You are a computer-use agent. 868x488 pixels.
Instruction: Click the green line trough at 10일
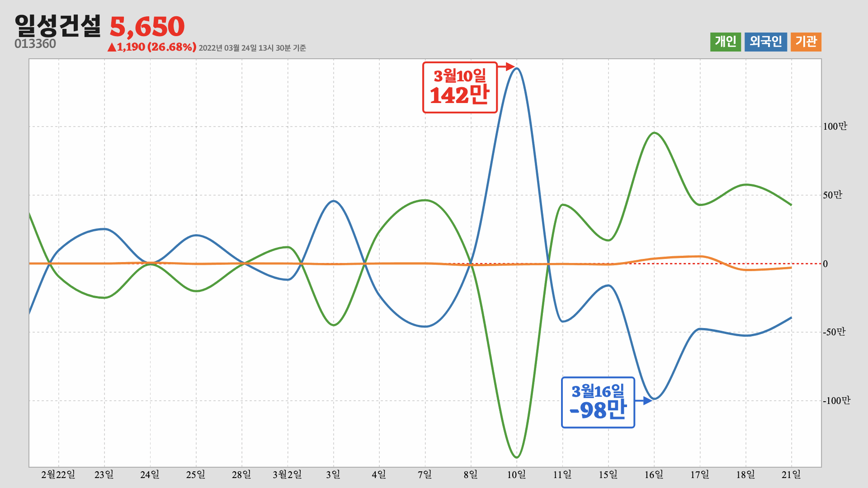pyautogui.click(x=517, y=457)
